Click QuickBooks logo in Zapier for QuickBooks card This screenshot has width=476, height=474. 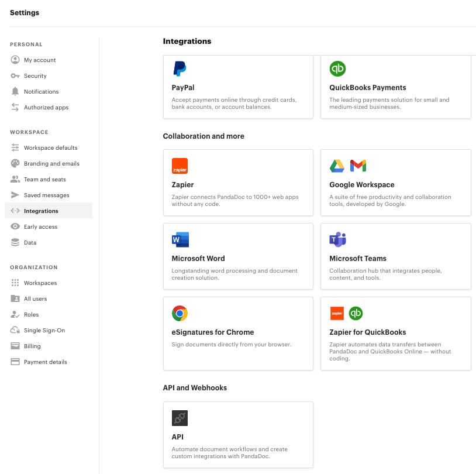click(x=356, y=313)
